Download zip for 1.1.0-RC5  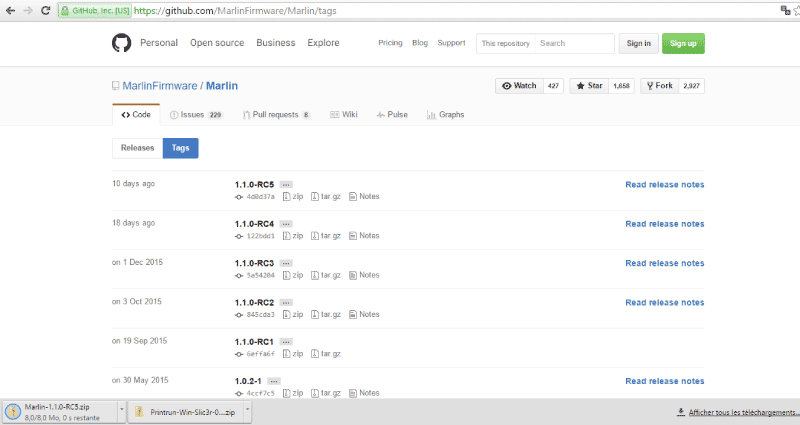[x=293, y=196]
